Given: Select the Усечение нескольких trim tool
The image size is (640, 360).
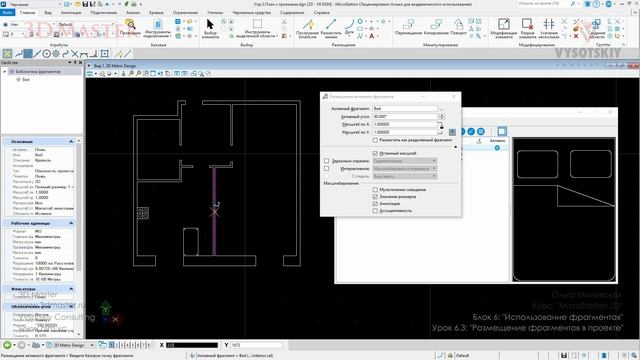Looking at the screenshot, I should [549, 28].
